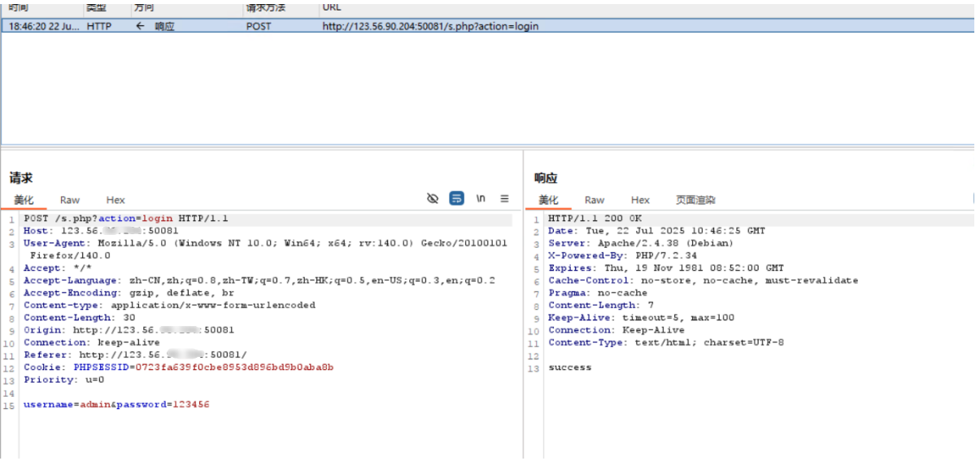This screenshot has width=980, height=474.
Task: Click the username=admin&password=123456 request body line
Action: tap(116, 404)
